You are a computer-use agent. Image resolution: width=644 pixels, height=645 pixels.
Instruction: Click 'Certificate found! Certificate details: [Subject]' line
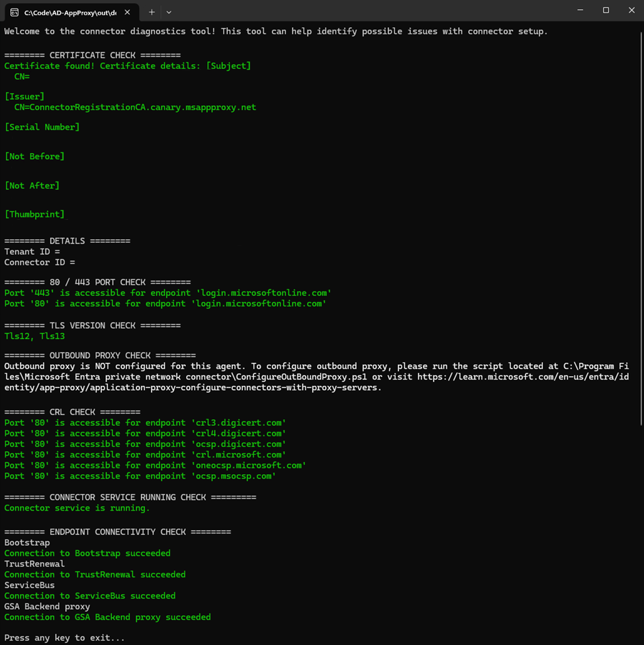[x=128, y=66]
